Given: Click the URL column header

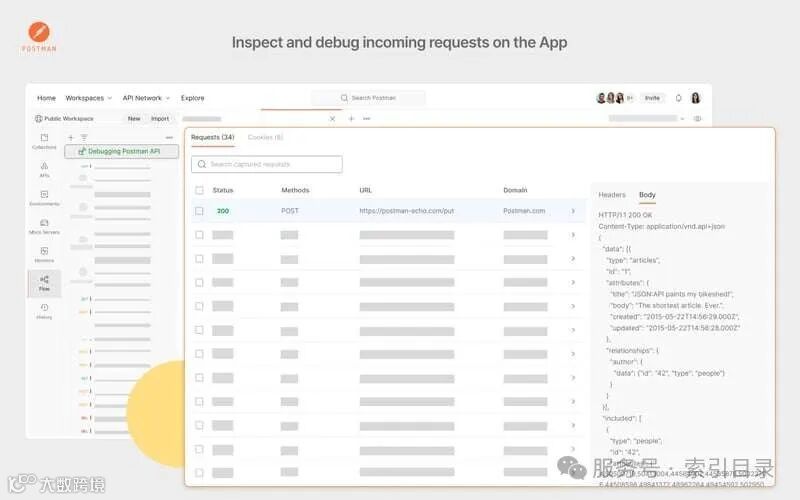Looking at the screenshot, I should (365, 190).
